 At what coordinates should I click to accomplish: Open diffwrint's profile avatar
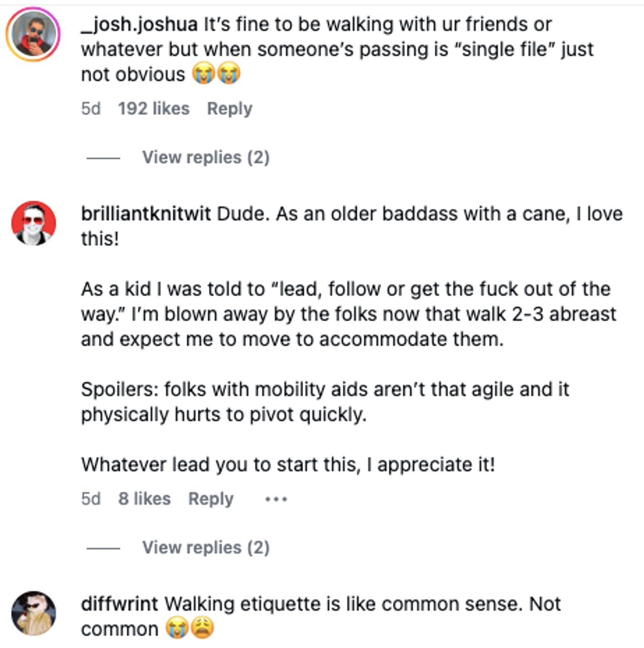(x=34, y=613)
